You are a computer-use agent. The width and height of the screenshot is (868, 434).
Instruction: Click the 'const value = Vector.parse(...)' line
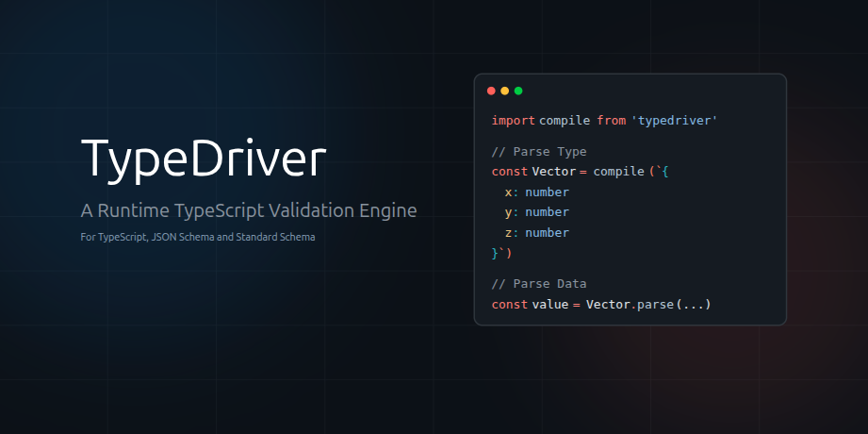click(x=601, y=305)
